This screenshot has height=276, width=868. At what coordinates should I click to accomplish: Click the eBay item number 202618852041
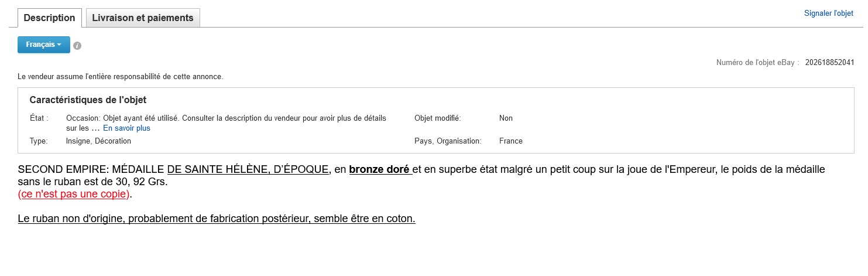pyautogui.click(x=829, y=62)
